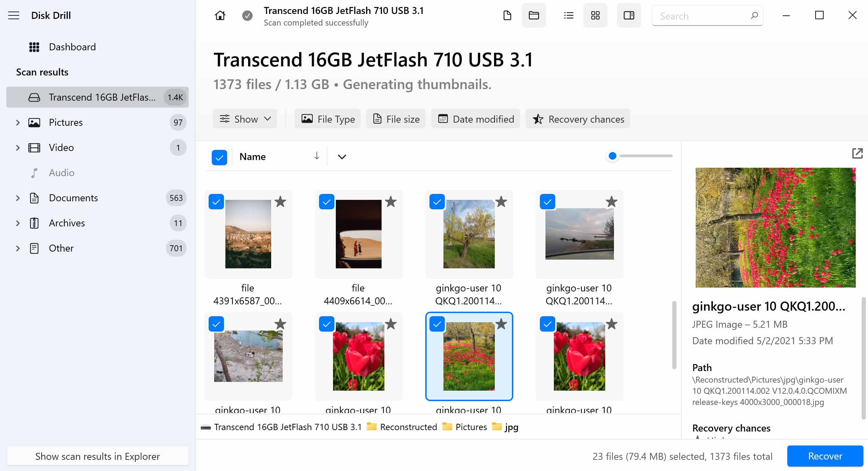Expand the Pictures category in sidebar
The image size is (868, 471).
pos(16,122)
